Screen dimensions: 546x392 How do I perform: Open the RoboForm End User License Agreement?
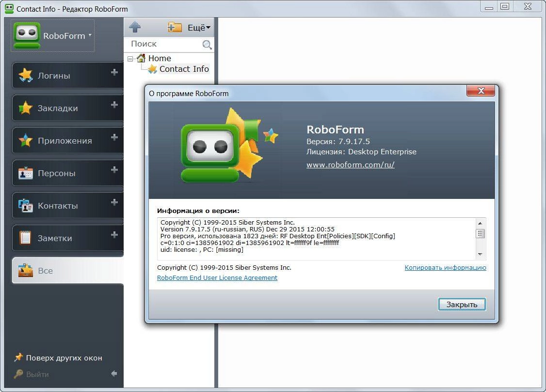pos(217,278)
